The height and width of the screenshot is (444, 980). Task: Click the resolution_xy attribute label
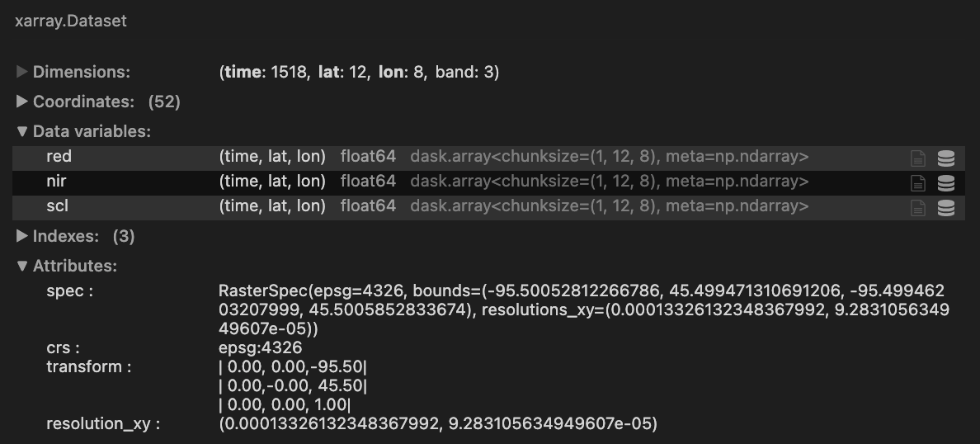coord(102,423)
